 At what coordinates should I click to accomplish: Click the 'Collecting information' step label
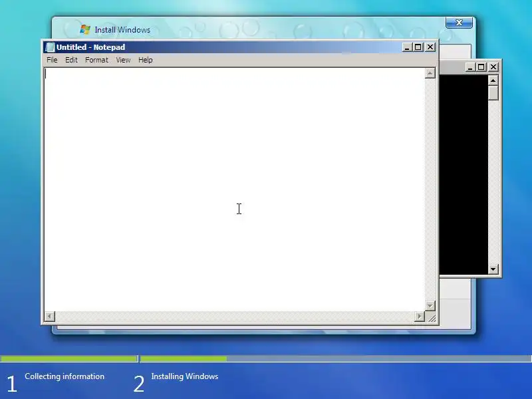point(65,376)
